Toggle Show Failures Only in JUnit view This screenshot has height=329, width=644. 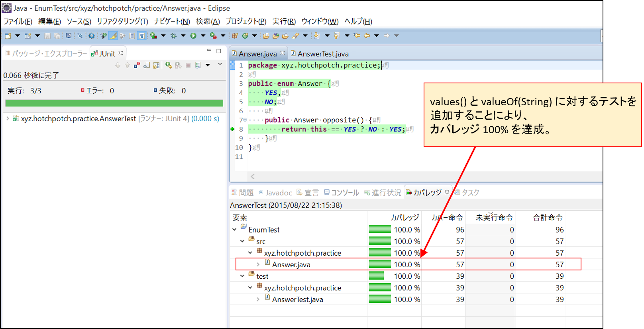point(137,65)
